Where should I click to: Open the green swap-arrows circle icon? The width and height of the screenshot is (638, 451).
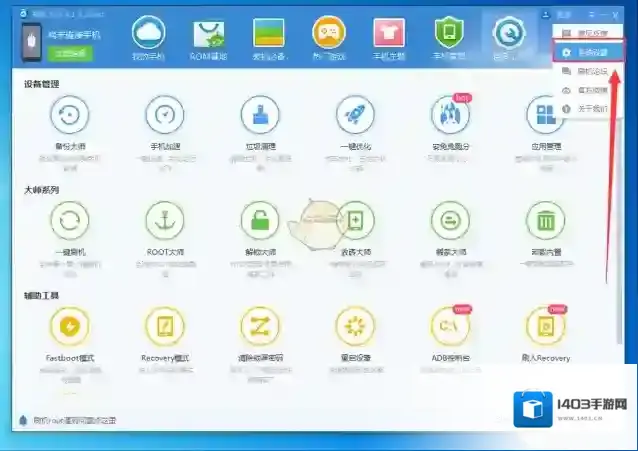[x=450, y=221]
